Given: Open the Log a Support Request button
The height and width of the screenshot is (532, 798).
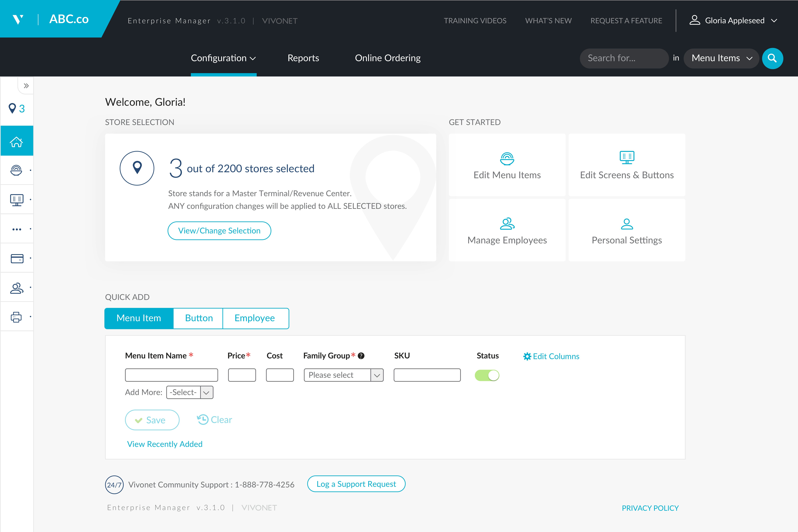Looking at the screenshot, I should (x=356, y=484).
